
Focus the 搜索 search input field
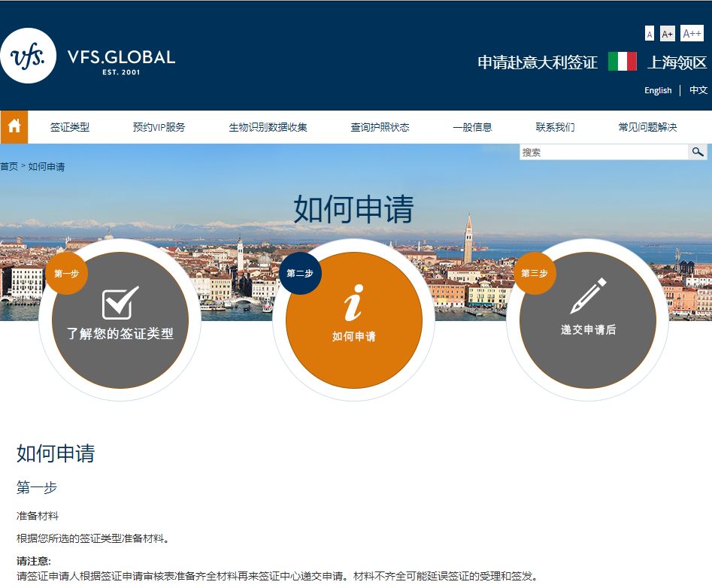[x=603, y=152]
